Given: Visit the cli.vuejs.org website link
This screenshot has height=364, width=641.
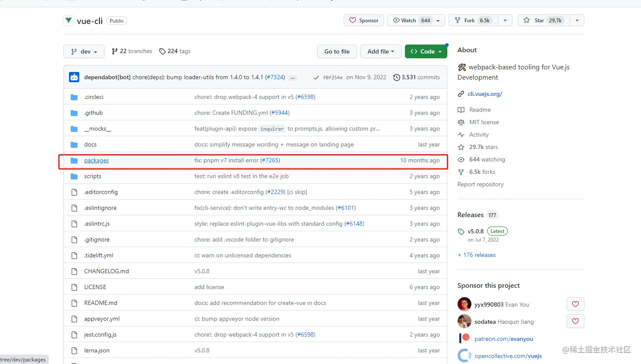Looking at the screenshot, I should point(485,94).
